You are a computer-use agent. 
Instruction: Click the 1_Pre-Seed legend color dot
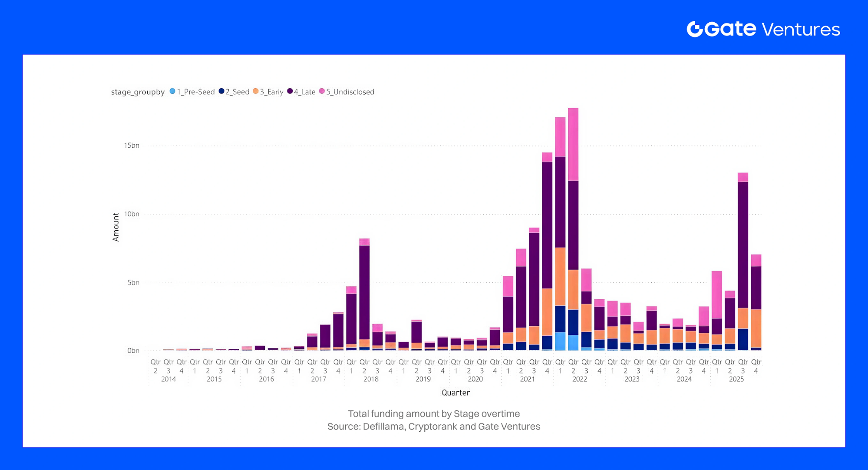172,91
